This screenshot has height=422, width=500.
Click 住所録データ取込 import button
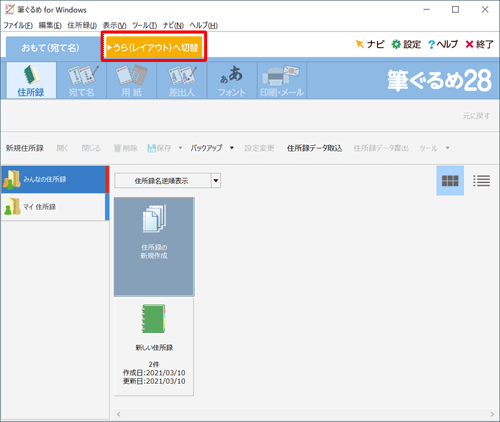[315, 148]
